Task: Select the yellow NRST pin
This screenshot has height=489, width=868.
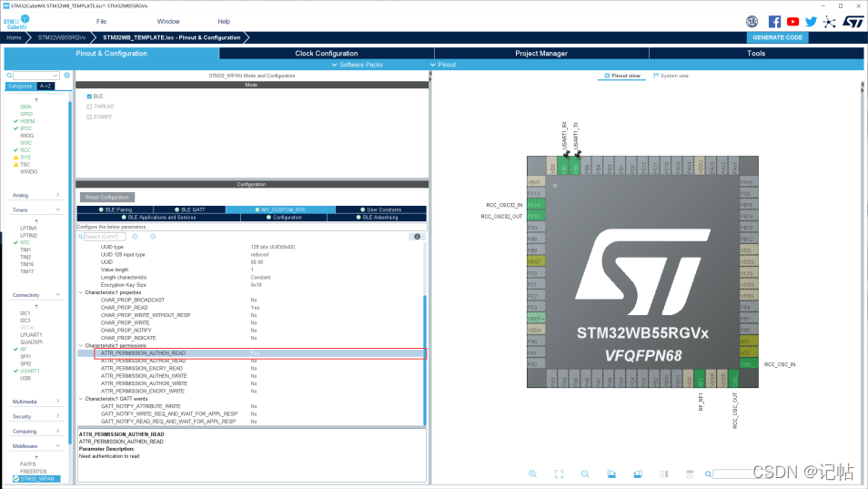Action: click(x=536, y=261)
